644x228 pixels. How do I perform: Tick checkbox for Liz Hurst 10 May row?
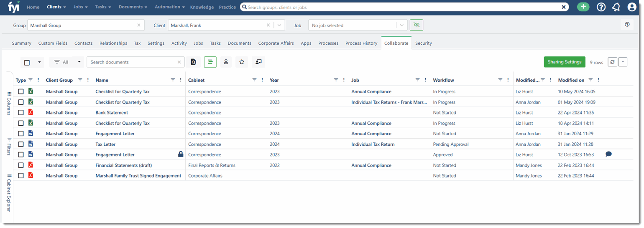pyautogui.click(x=20, y=91)
